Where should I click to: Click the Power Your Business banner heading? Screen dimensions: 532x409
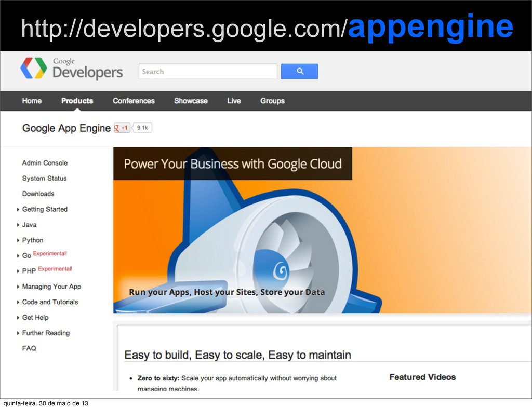pyautogui.click(x=233, y=164)
